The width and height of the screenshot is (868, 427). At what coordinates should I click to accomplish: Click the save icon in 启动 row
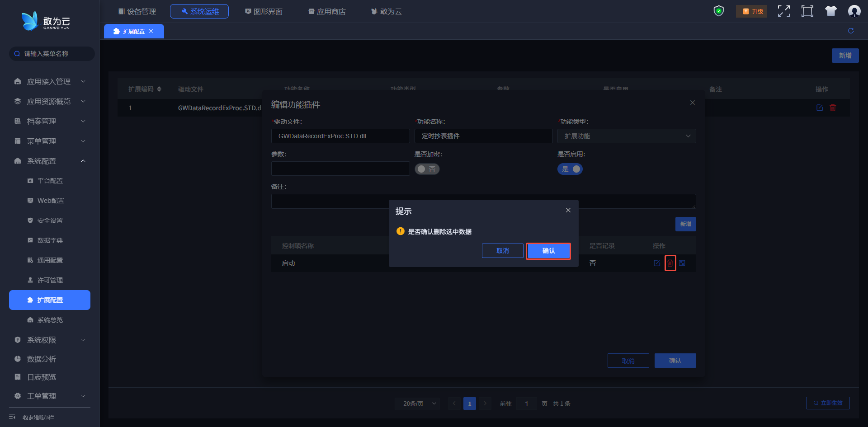(x=682, y=263)
